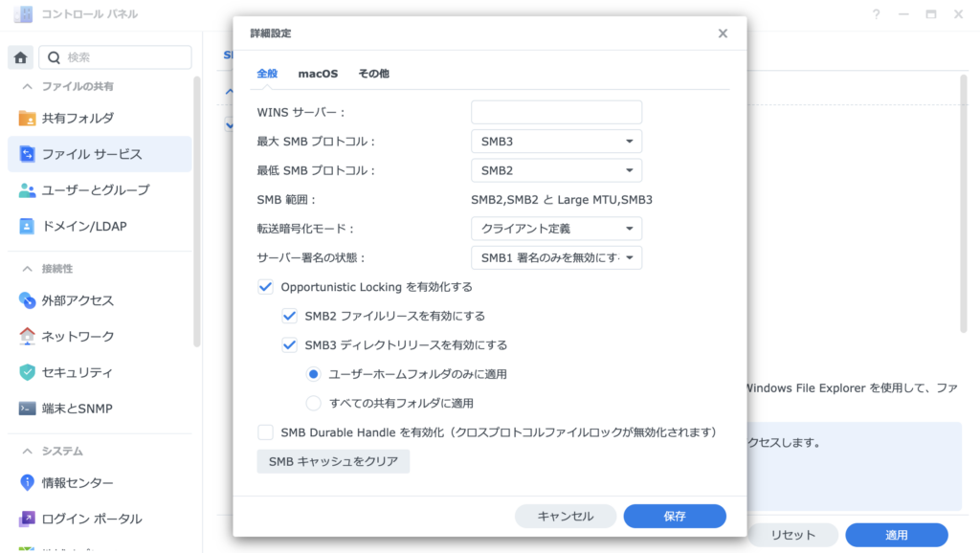Collapse ファイルの共有 section
Image resolution: width=980 pixels, height=553 pixels.
[27, 86]
